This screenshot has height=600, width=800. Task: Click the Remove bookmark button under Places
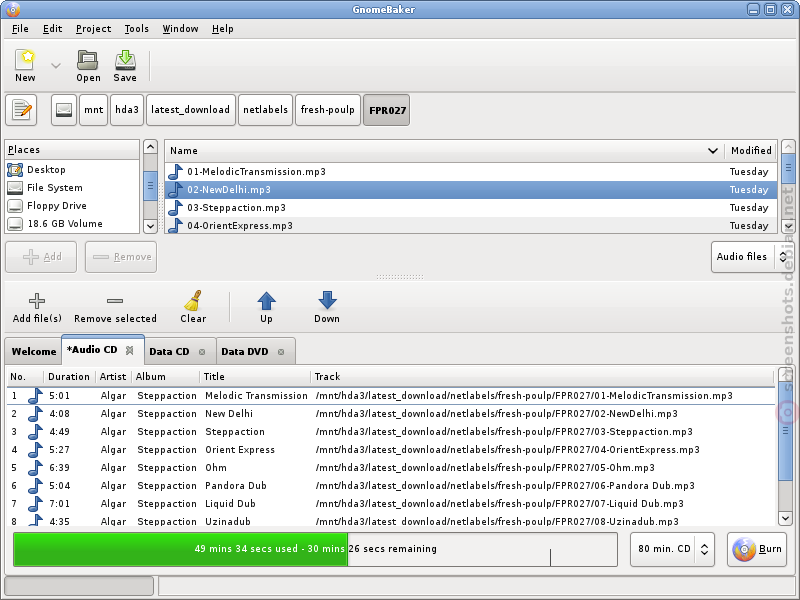coord(121,257)
